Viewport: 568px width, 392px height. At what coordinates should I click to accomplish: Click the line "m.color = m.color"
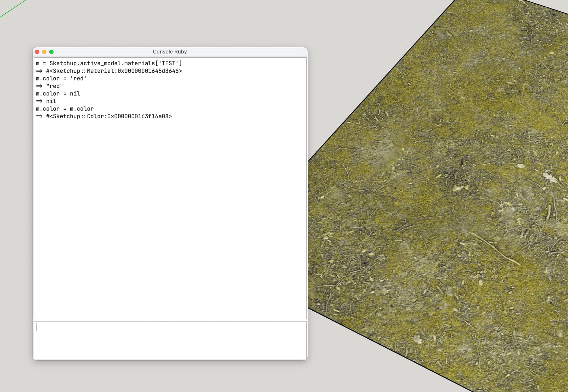(x=65, y=109)
